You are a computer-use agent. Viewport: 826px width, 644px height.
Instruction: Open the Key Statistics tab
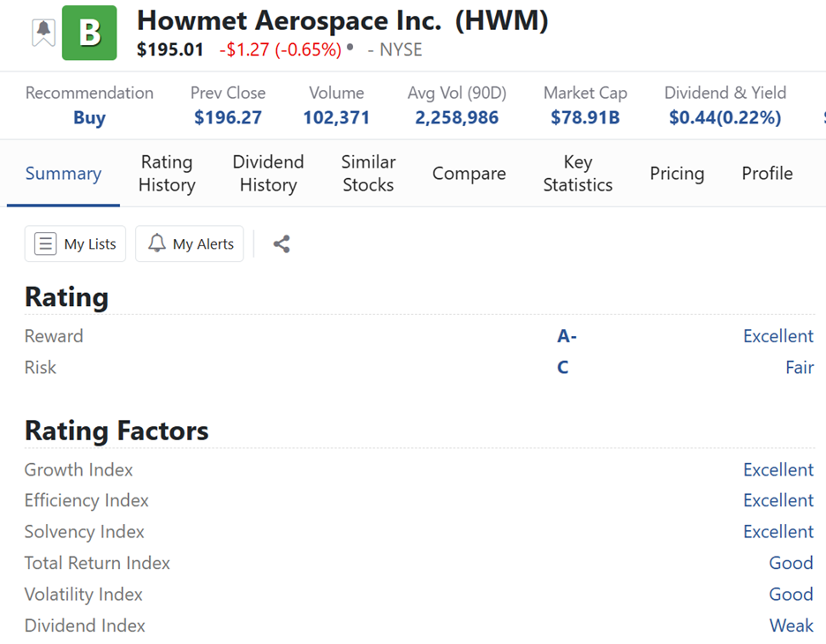click(577, 174)
